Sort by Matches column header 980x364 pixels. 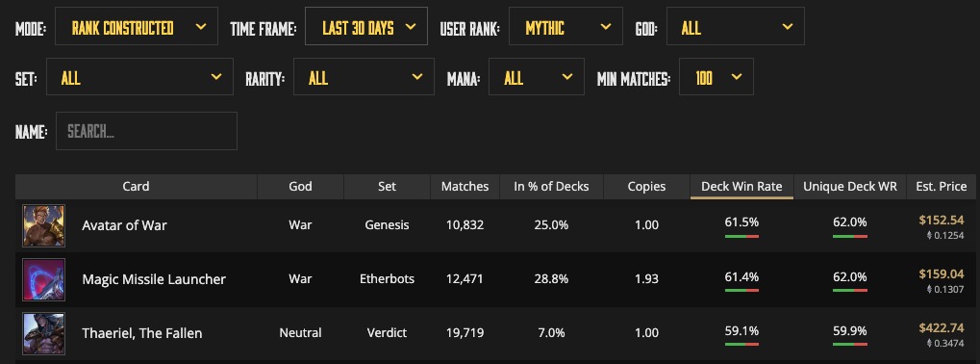click(465, 187)
